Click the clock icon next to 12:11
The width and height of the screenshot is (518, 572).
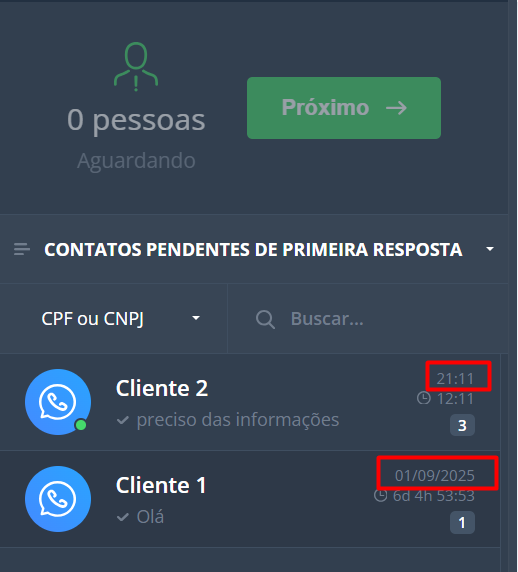[424, 398]
